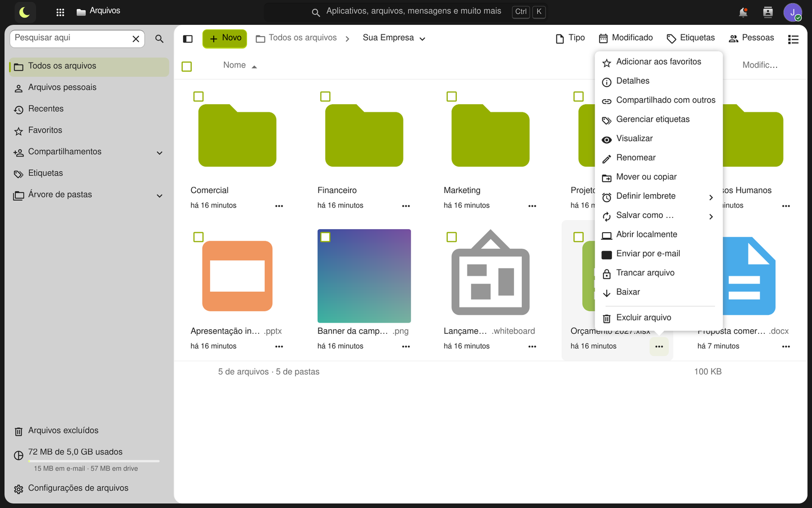Open actions menu for Lançamento whiteboard file
The image size is (812, 508).
(532, 346)
